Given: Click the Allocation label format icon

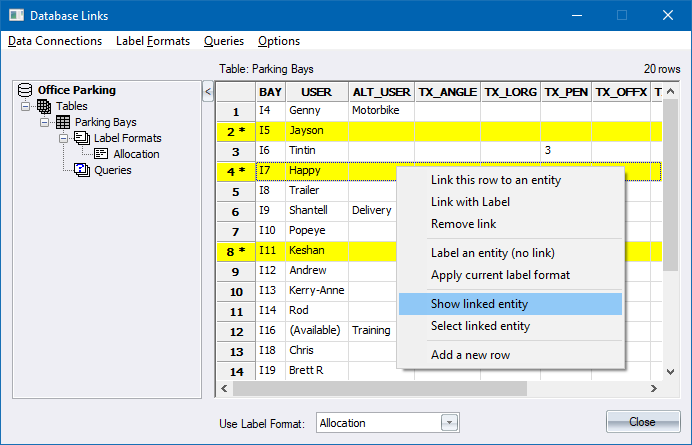Looking at the screenshot, I should 101,154.
